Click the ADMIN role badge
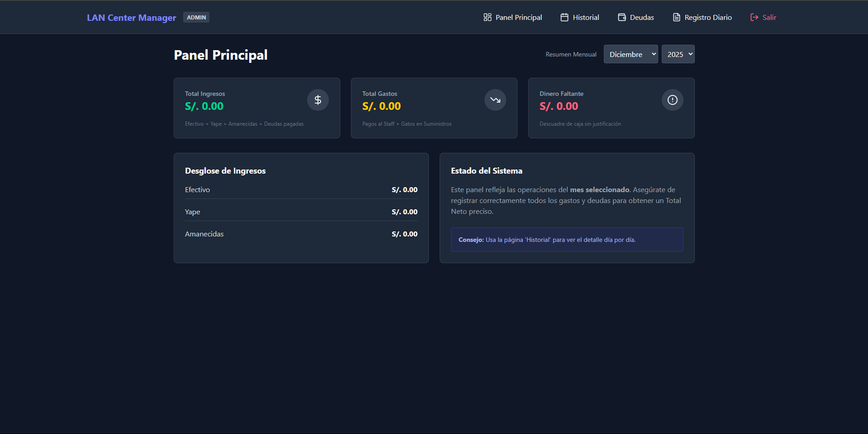The height and width of the screenshot is (434, 868). pos(196,17)
